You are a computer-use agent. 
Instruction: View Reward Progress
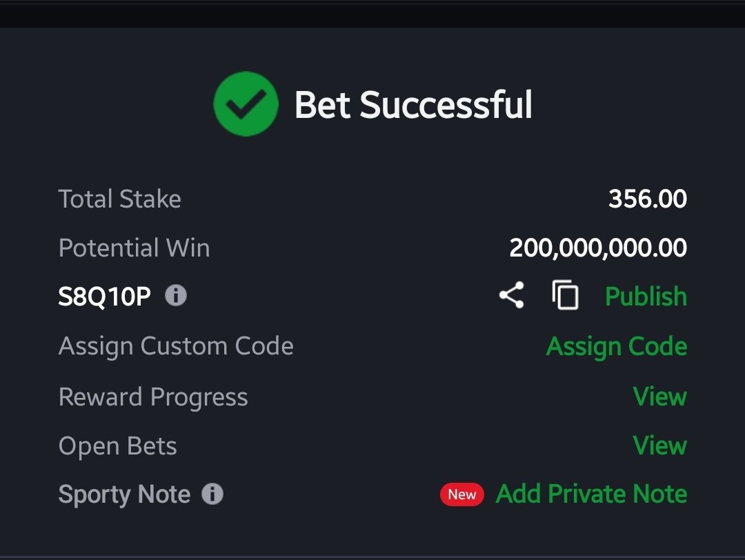pyautogui.click(x=660, y=396)
